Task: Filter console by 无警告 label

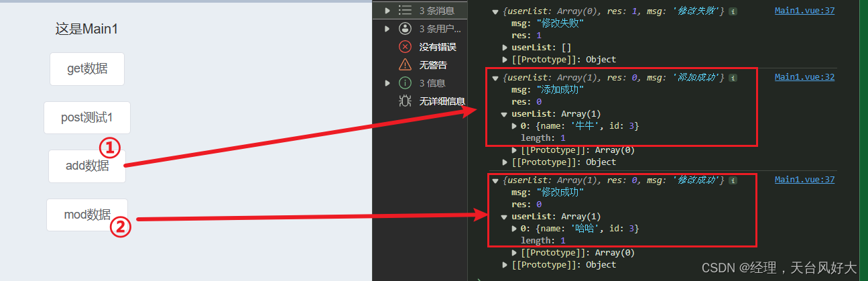Action: 433,64
